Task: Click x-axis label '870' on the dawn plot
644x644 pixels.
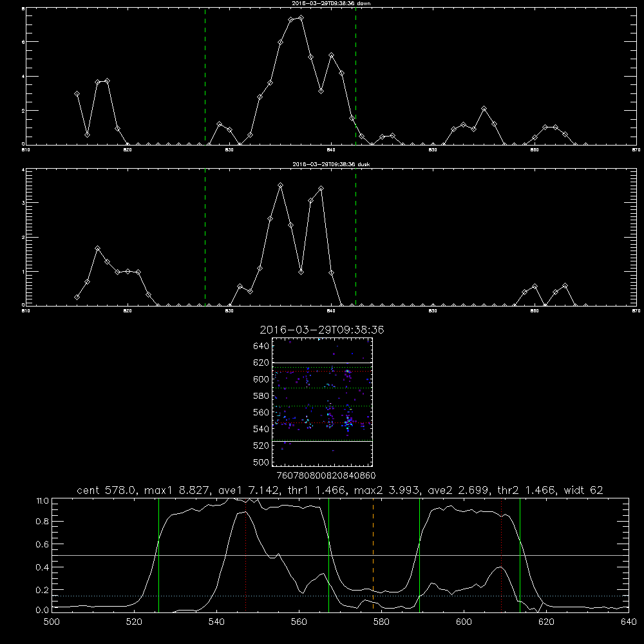Action: (x=636, y=150)
